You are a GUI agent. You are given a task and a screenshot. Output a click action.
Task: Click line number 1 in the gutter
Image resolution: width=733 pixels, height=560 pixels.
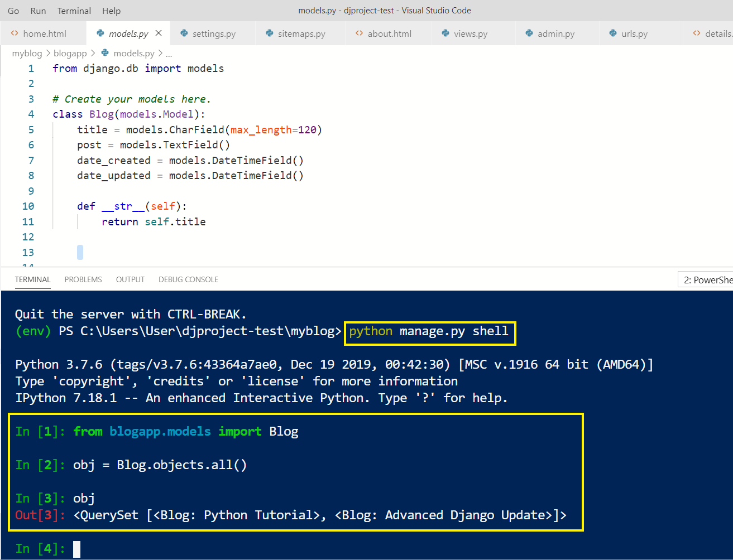(x=31, y=69)
